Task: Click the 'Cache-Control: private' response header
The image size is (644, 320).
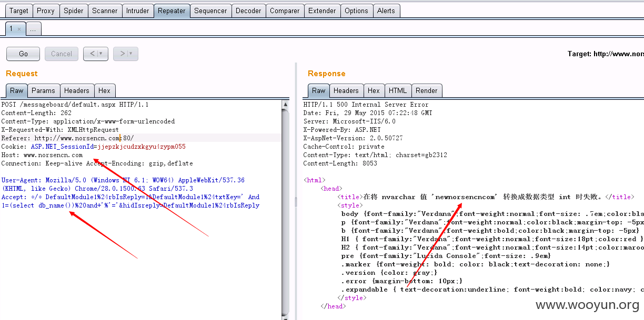Action: click(344, 147)
